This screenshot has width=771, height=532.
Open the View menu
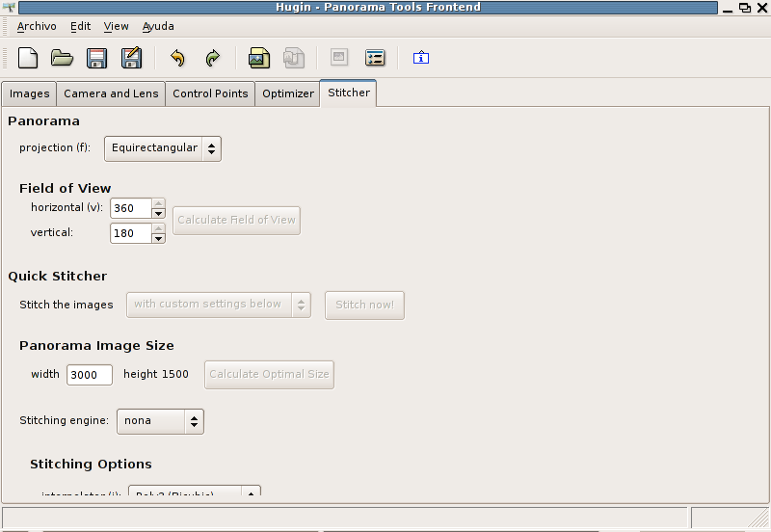click(x=116, y=27)
